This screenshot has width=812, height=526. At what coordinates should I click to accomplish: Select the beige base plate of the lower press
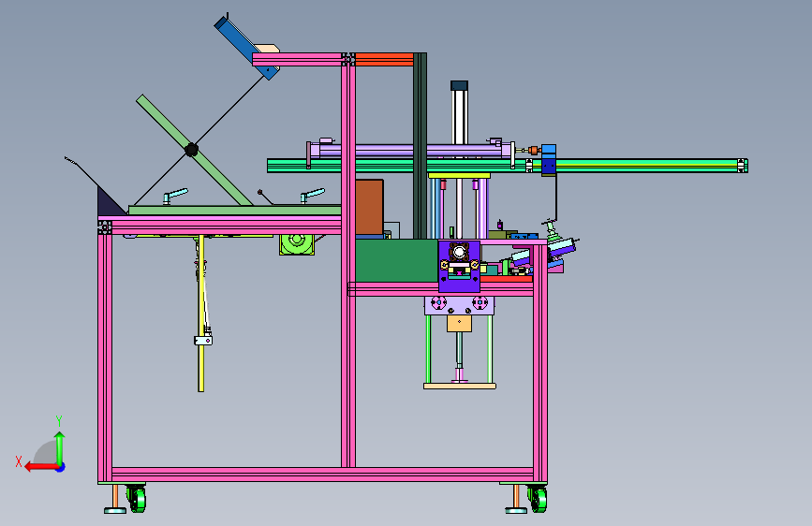point(460,386)
